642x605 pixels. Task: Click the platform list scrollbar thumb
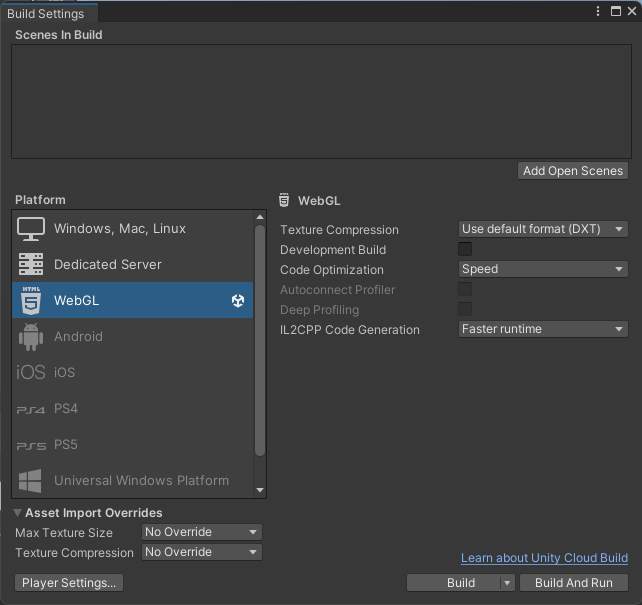tap(260, 340)
